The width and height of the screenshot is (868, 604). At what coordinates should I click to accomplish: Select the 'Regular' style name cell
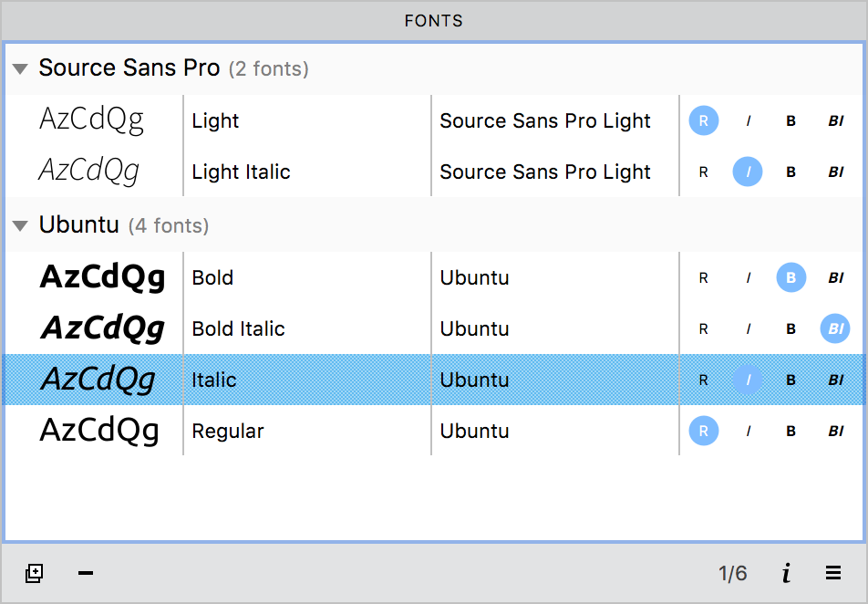click(228, 431)
